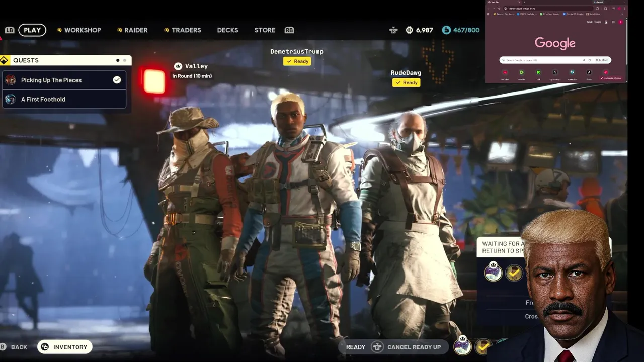Click bottom-bar checkmarked party member avatar
Image resolution: width=644 pixels, height=362 pixels.
coord(483,346)
